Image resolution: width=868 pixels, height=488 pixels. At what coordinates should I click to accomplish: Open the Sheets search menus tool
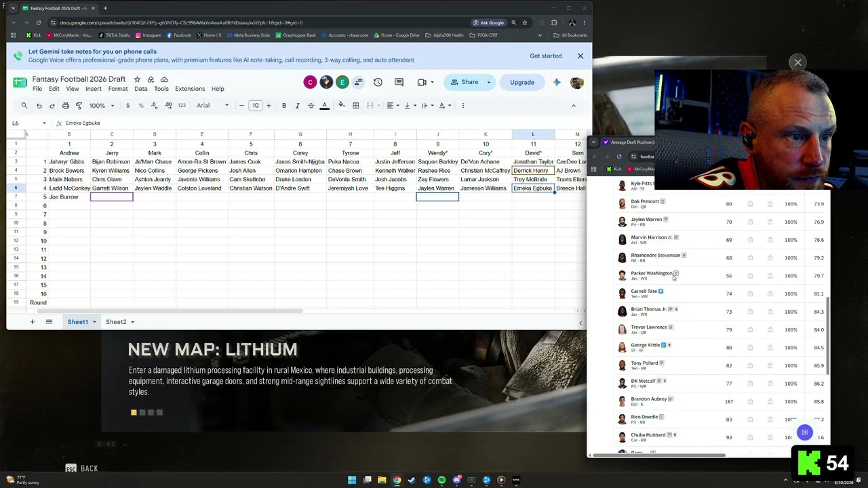coord(24,105)
